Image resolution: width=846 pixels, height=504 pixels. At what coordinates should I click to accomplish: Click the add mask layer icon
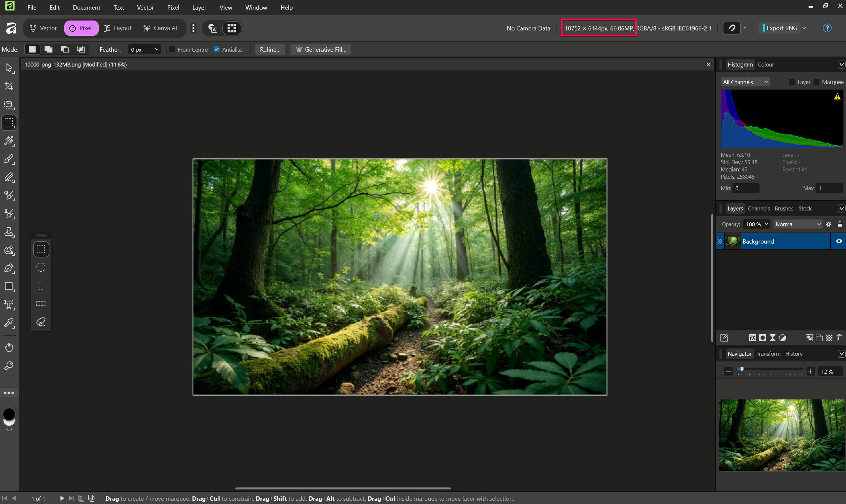click(763, 338)
